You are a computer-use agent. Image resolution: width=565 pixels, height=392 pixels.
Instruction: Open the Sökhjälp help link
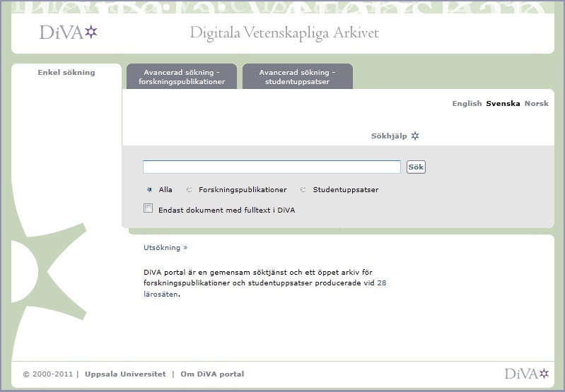tap(389, 136)
